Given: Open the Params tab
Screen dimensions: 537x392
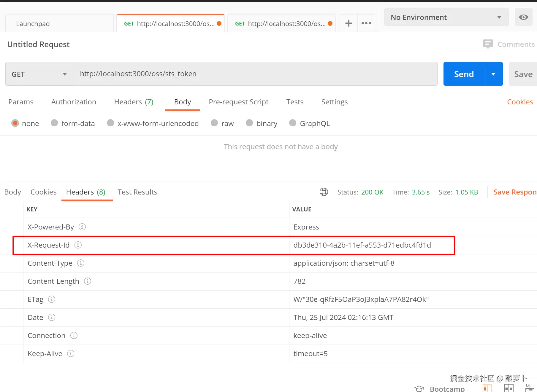Looking at the screenshot, I should point(21,102).
